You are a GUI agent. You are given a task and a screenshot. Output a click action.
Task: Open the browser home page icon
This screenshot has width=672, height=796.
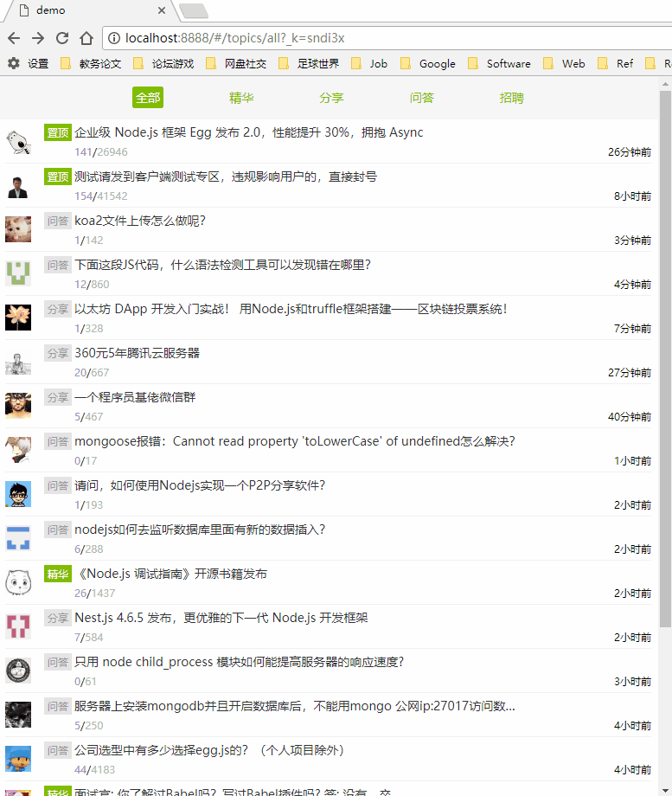(x=86, y=38)
